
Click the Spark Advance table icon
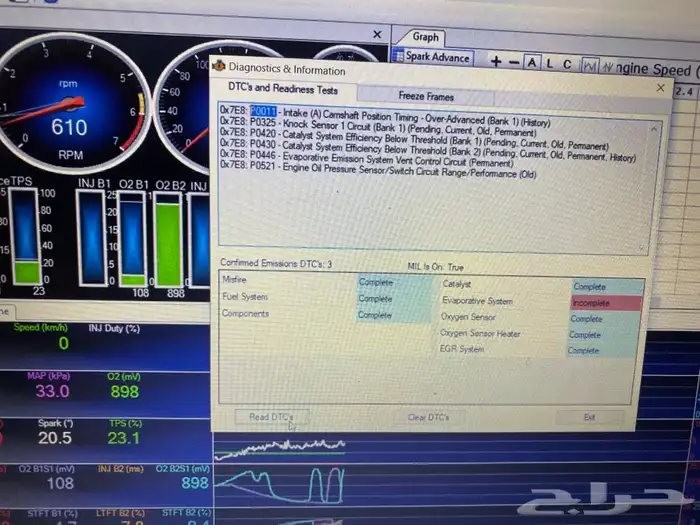pyautogui.click(x=399, y=57)
